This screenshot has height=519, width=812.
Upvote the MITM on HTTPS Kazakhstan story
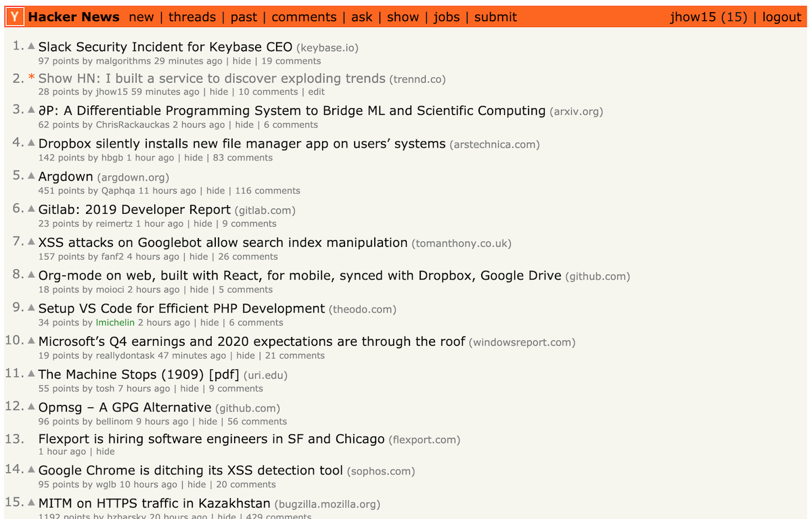[x=31, y=503]
